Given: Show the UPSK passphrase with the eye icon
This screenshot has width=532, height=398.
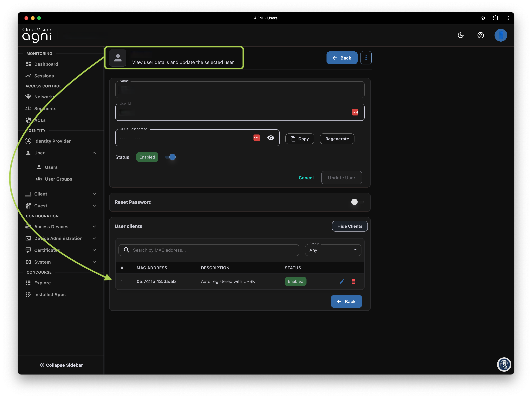Looking at the screenshot, I should (x=271, y=138).
